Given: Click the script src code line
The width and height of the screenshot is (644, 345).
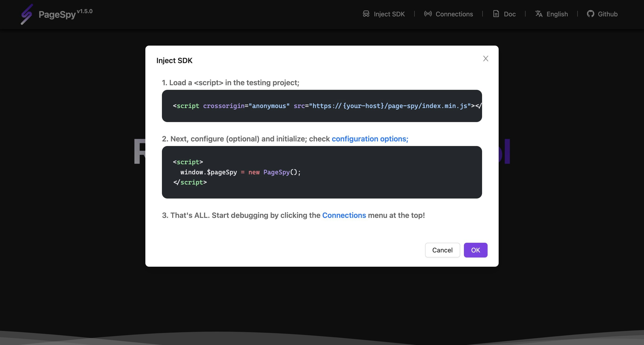Looking at the screenshot, I should click(327, 106).
